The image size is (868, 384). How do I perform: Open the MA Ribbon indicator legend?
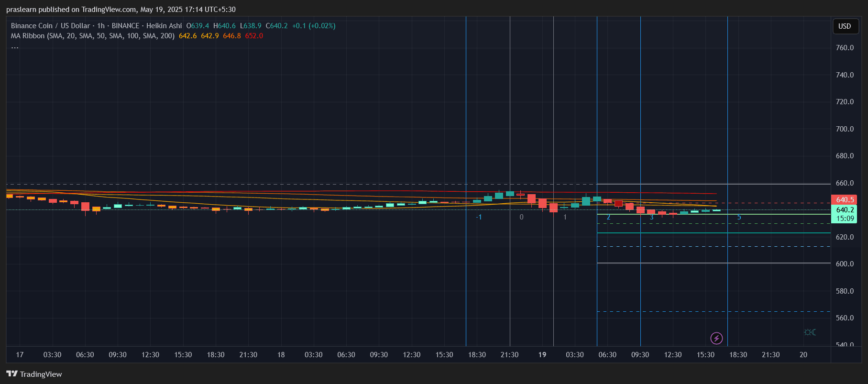coord(92,36)
